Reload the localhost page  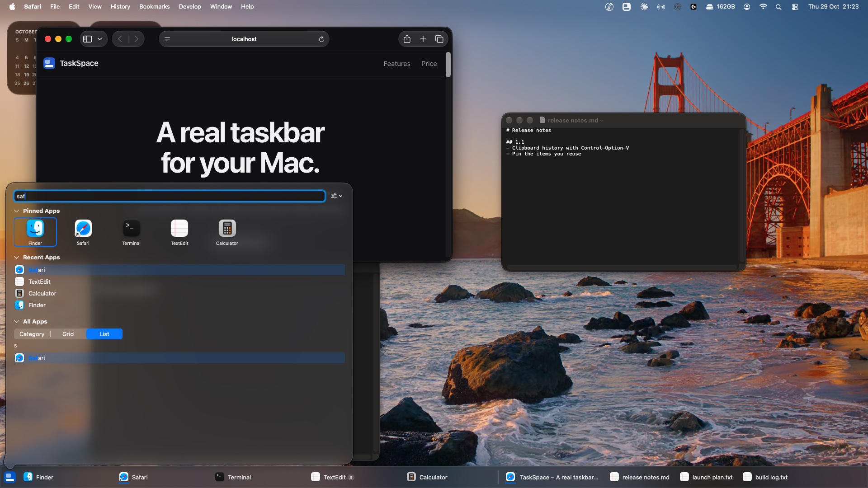pos(321,39)
